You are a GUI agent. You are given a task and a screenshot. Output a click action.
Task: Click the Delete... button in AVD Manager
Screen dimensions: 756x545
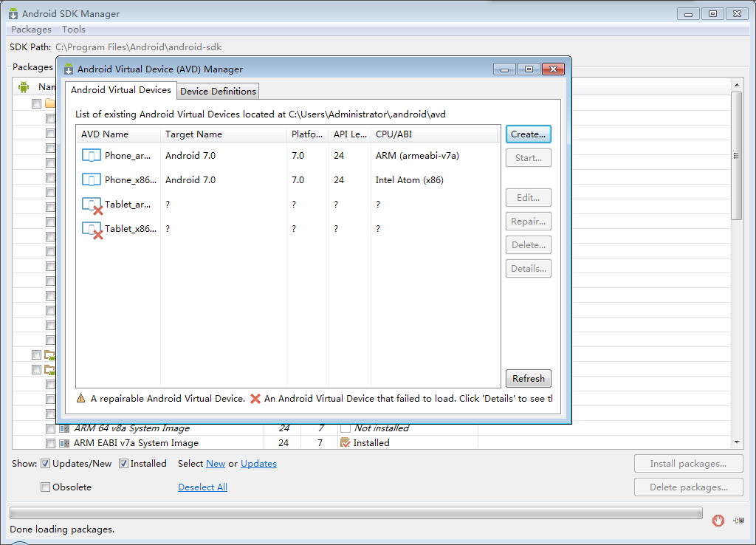pyautogui.click(x=529, y=245)
